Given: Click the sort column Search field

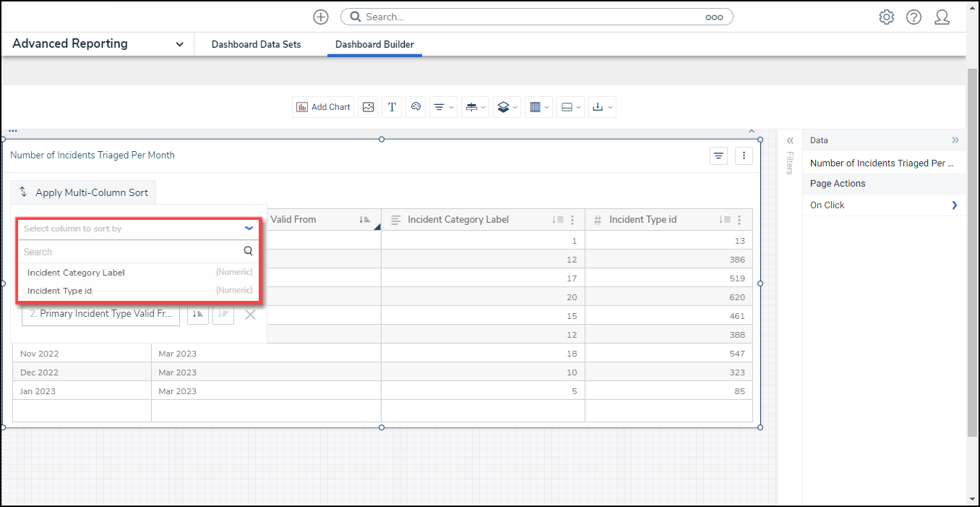Looking at the screenshot, I should 130,252.
